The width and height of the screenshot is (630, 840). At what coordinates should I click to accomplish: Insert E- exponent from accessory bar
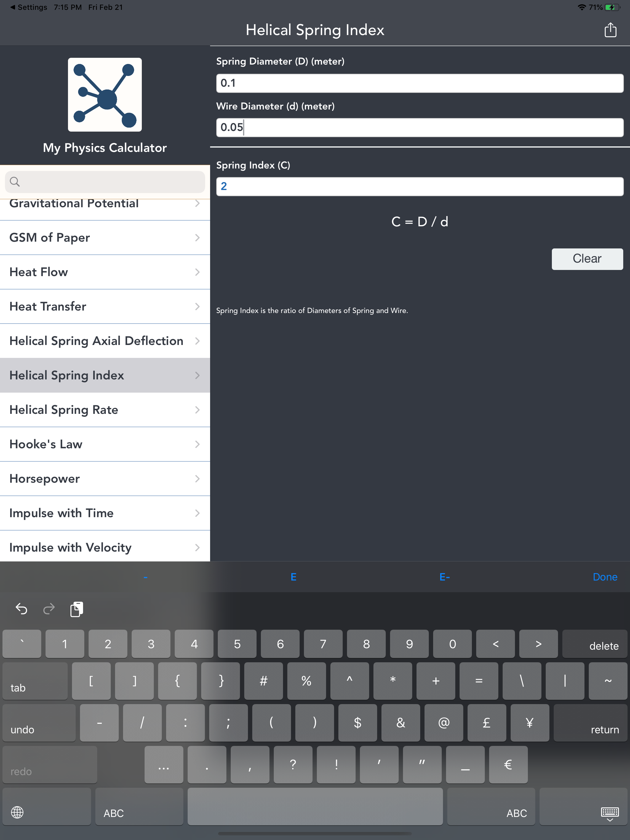[444, 577]
